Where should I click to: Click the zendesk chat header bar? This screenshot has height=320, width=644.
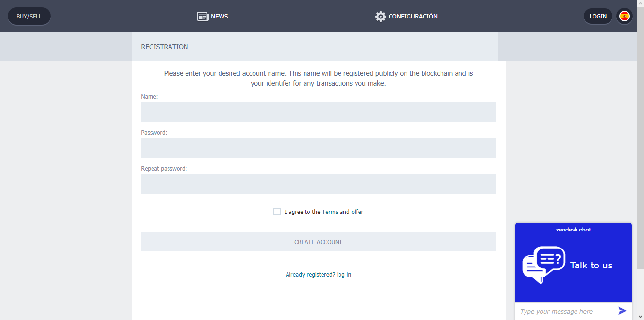(x=574, y=230)
